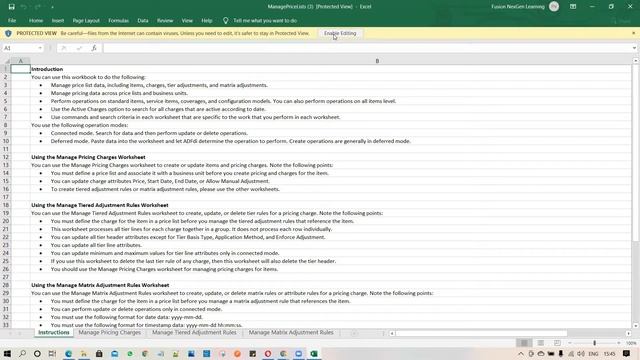Click the 100% zoom level

pyautogui.click(x=631, y=343)
